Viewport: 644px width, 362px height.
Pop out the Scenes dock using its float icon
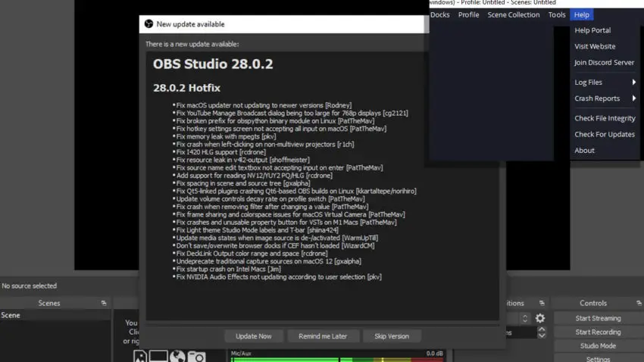click(x=104, y=304)
